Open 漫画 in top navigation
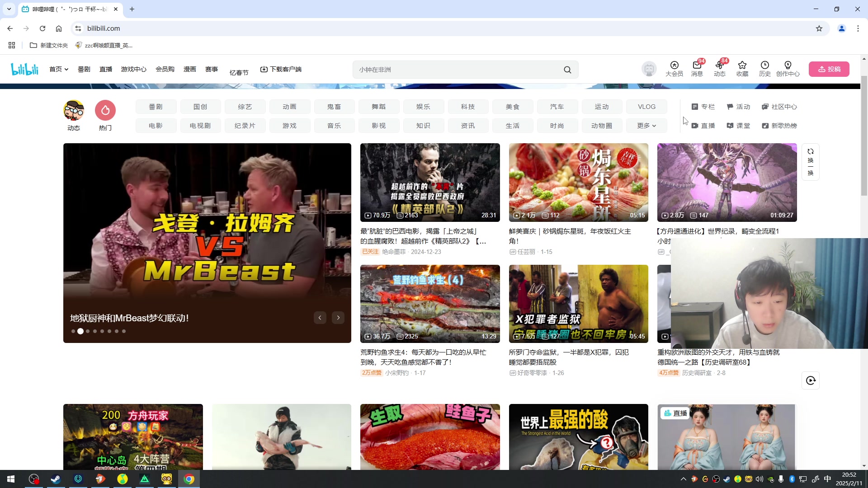Screen dimensions: 868x488 [x=190, y=69]
